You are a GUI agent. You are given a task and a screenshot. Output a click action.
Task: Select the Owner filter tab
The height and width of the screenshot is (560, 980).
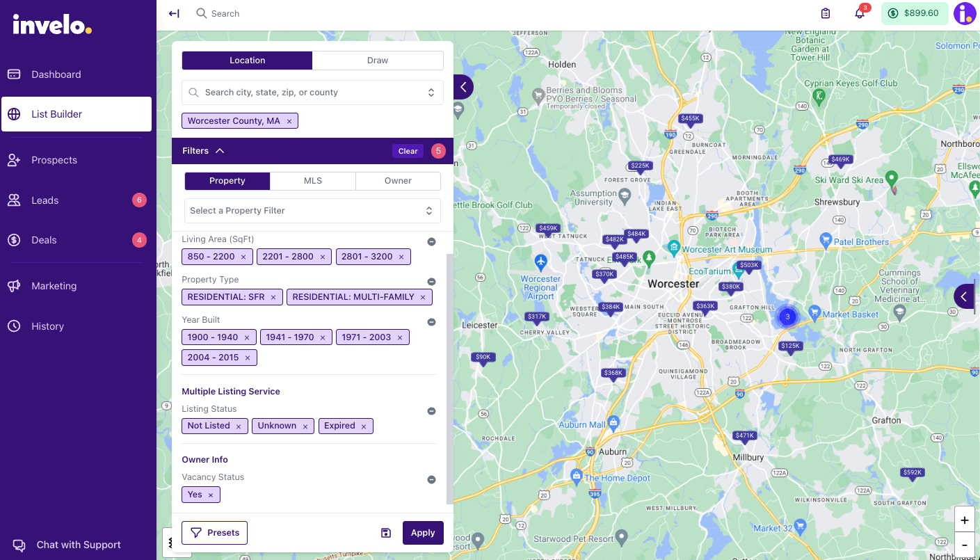click(x=398, y=181)
